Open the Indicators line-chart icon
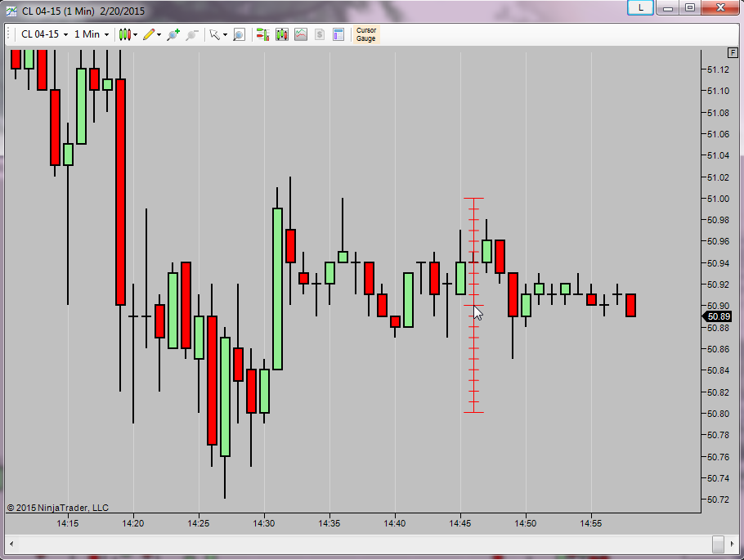The width and height of the screenshot is (744, 560). [x=301, y=34]
